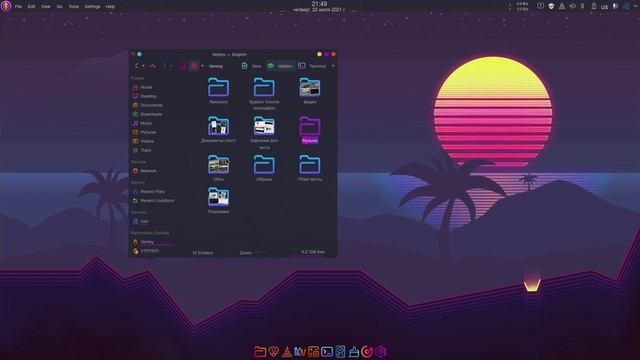Launch the brush cleaner app in the dock

tap(353, 351)
